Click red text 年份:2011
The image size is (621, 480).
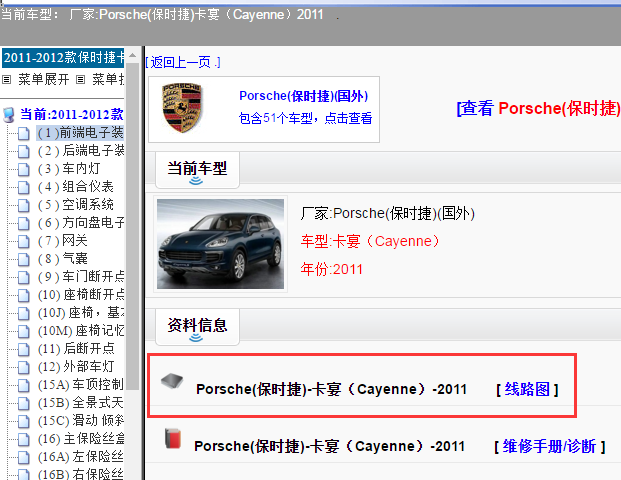pos(331,269)
